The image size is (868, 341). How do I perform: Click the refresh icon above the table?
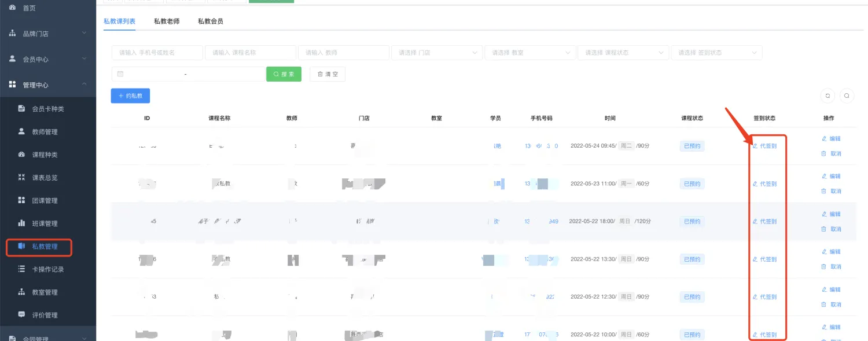coord(827,96)
